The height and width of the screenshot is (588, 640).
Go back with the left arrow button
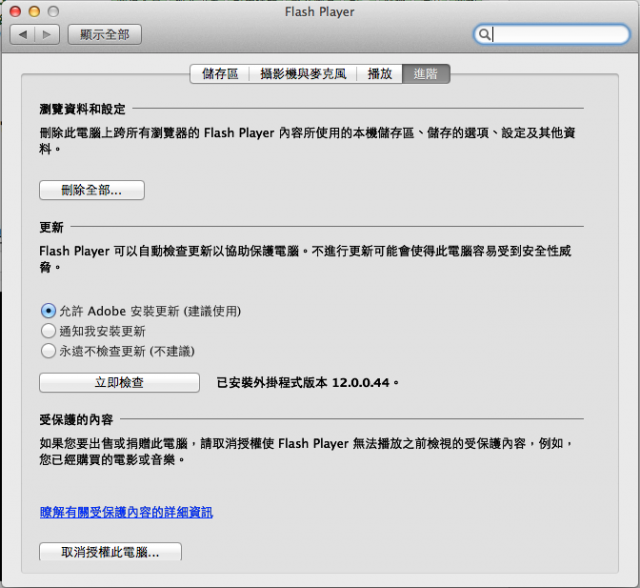[23, 34]
